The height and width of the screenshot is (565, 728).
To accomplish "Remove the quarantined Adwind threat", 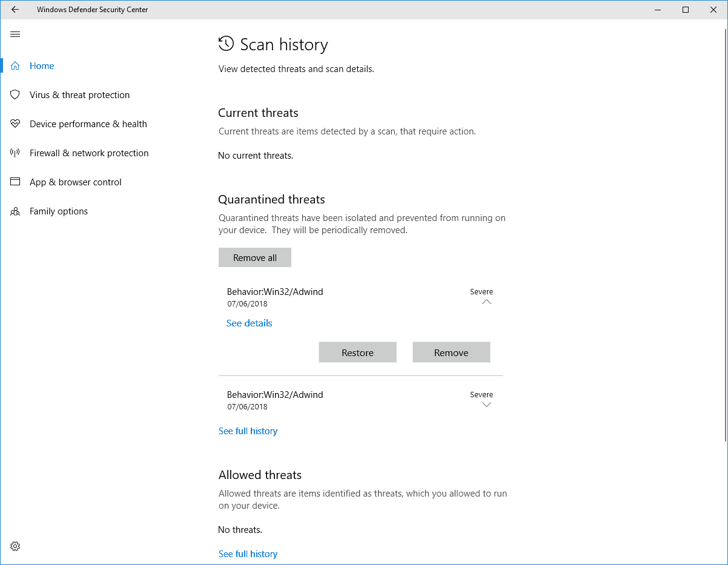I will (451, 352).
